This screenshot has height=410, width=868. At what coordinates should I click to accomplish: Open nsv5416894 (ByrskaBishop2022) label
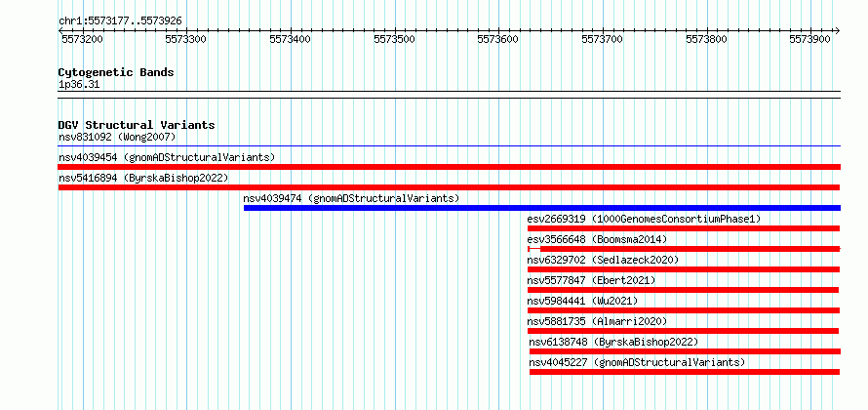(x=143, y=178)
